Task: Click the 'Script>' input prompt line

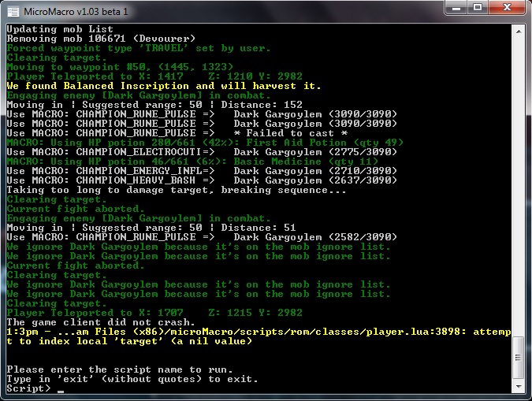Action: pyautogui.click(x=35, y=388)
